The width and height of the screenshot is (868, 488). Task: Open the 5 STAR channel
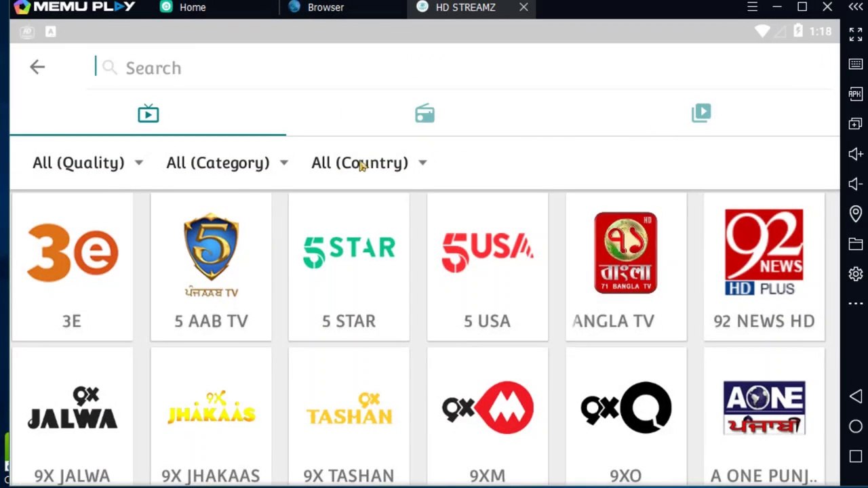pos(349,266)
